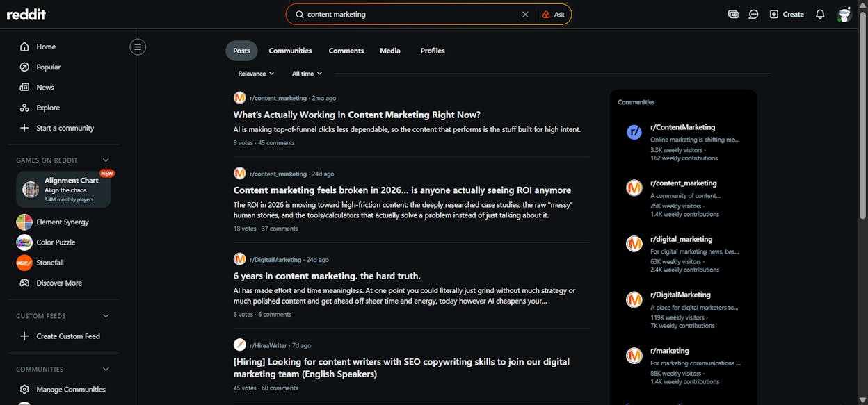Click r/HireaWriter subreddit link
868x405 pixels.
click(268, 345)
